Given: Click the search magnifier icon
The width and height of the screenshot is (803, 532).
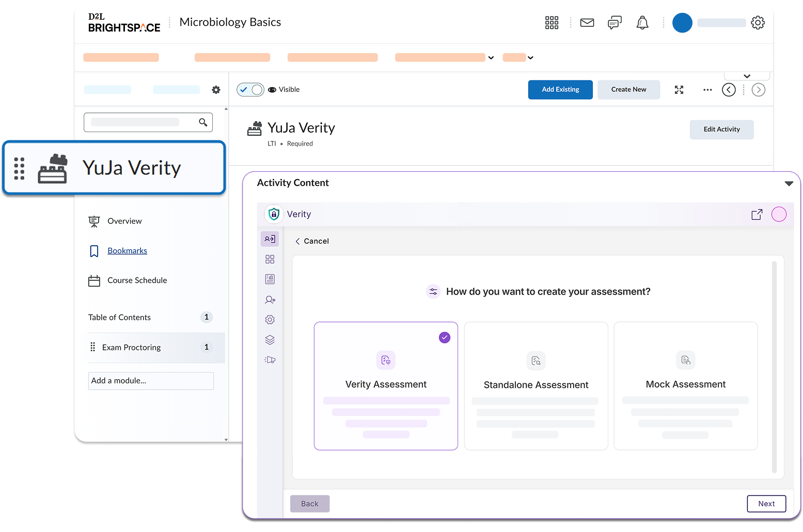Looking at the screenshot, I should (203, 122).
